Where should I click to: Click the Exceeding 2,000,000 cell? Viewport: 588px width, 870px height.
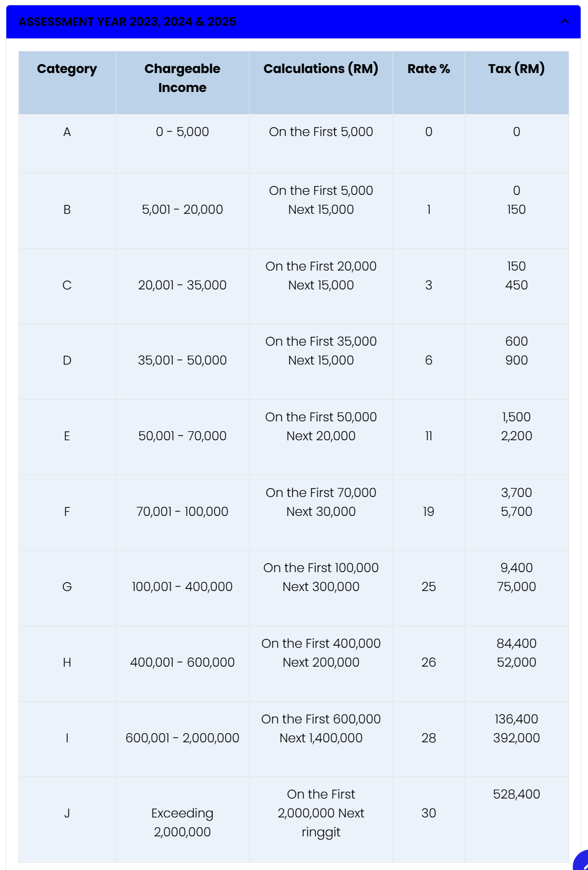point(182,822)
